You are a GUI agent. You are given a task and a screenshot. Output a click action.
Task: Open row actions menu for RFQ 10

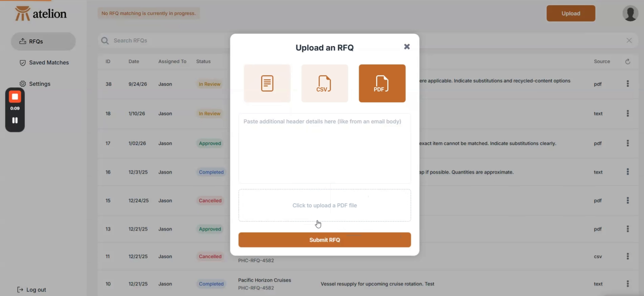(628, 284)
